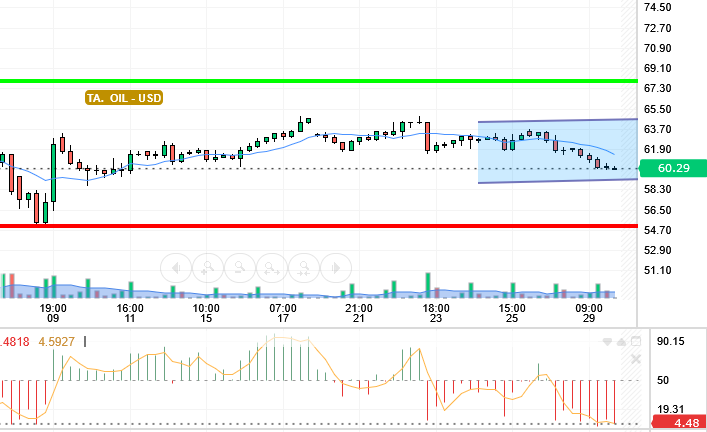Image resolution: width=707 pixels, height=432 pixels.
Task: Click the price scale label 67.30
Action: (x=657, y=88)
